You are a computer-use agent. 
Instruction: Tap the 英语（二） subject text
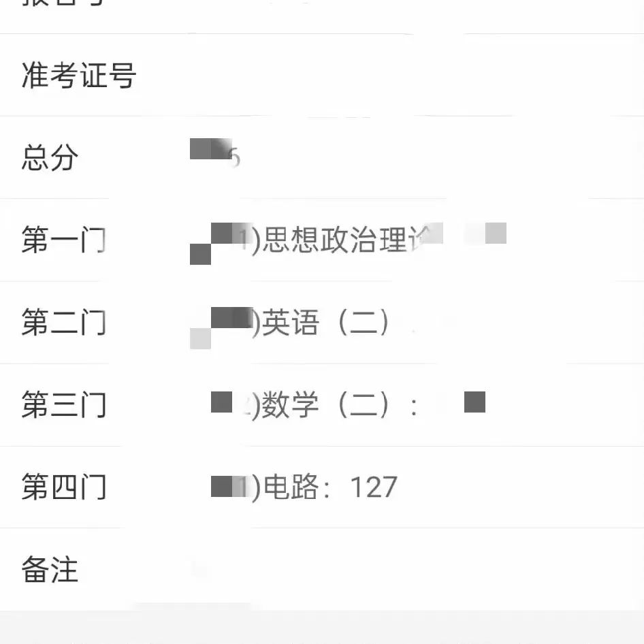325,323
